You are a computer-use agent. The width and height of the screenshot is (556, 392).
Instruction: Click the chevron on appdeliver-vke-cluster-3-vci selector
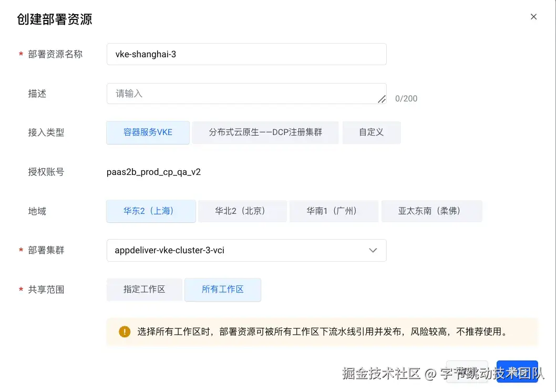point(373,250)
